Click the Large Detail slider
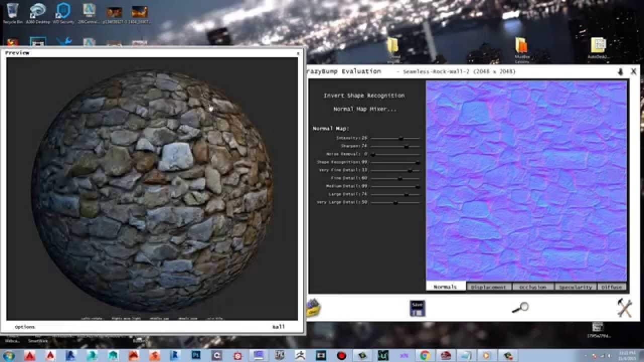Image resolution: width=644 pixels, height=362 pixels. tap(395, 194)
